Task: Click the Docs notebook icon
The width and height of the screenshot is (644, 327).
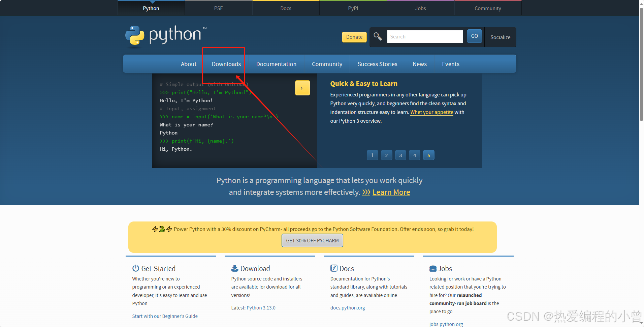Action: point(334,268)
